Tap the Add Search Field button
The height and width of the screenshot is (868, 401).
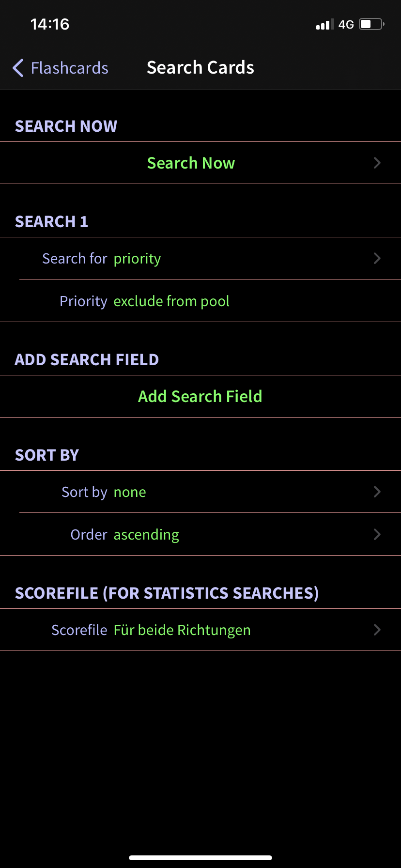click(200, 396)
